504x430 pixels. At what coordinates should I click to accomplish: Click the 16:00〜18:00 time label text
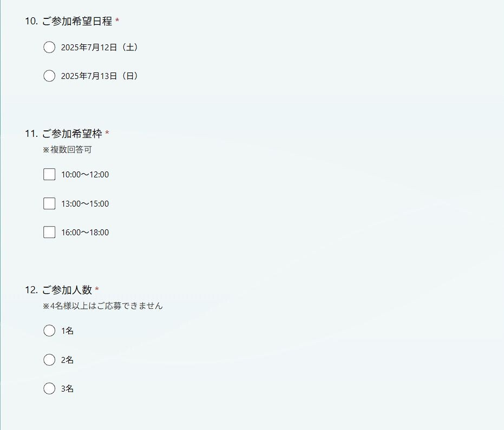pos(85,232)
